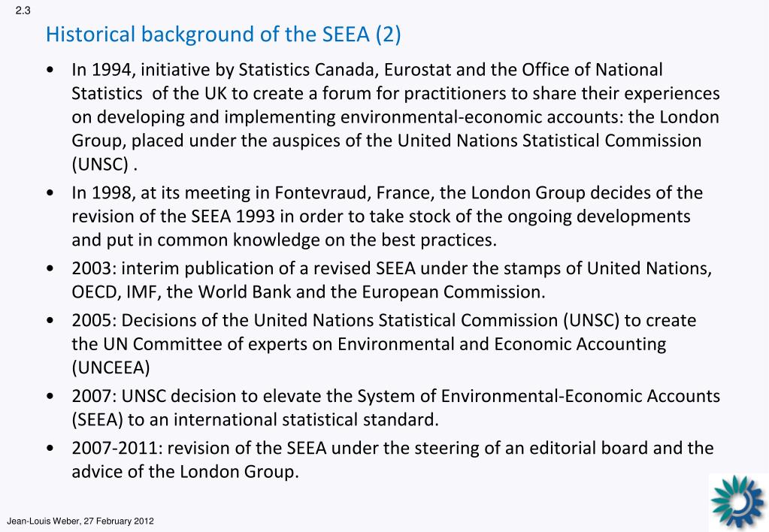Click the 'Jean-Louis Weber, 27 February 2012' footer

(80, 521)
